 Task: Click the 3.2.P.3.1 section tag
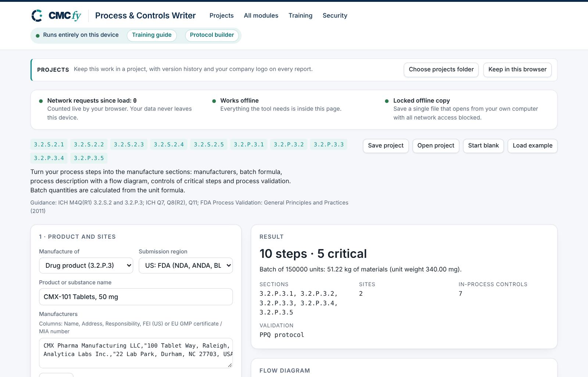click(249, 145)
